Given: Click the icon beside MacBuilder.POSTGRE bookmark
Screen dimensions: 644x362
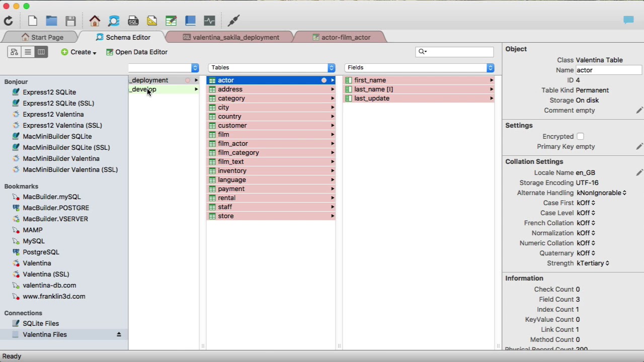Looking at the screenshot, I should 16,208.
